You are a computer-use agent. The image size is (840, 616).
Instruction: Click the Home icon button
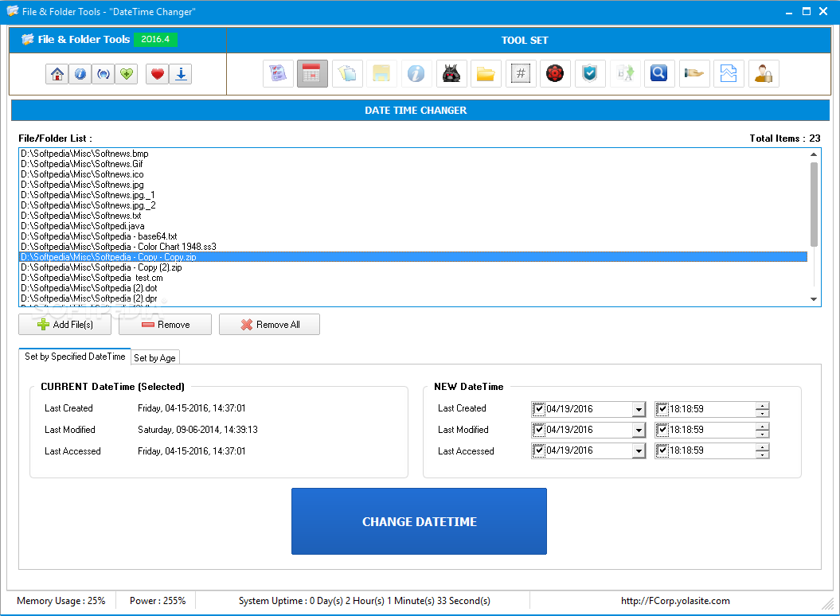click(57, 74)
